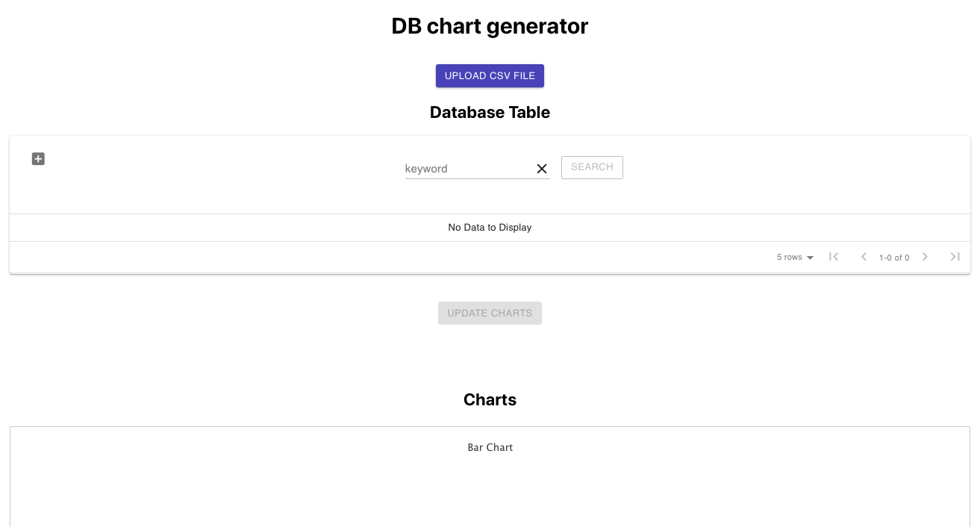Click the 'Database Table' heading

point(490,112)
